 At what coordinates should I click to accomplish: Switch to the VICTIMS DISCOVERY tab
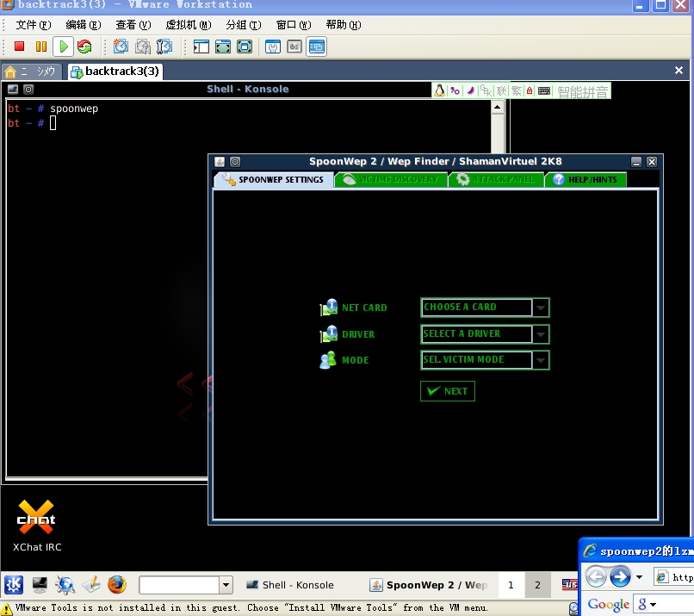coord(391,179)
